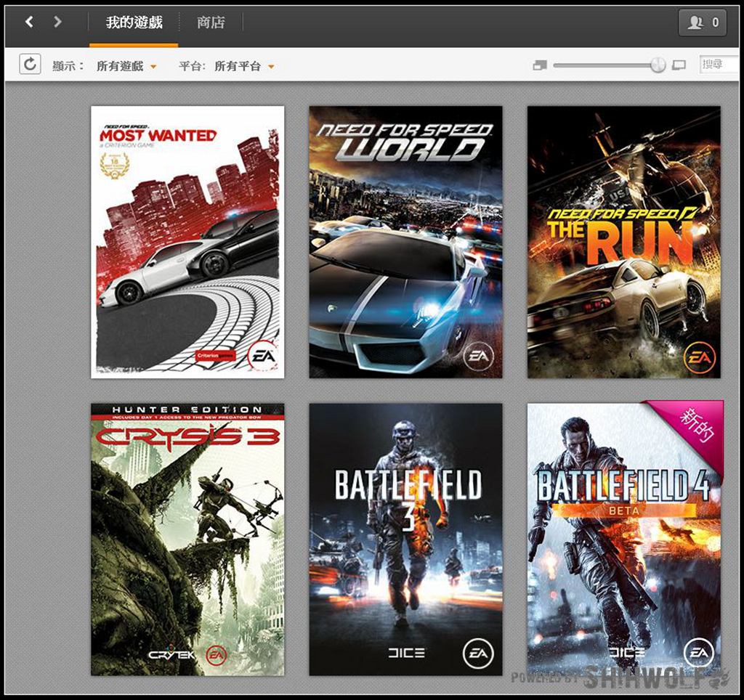Go forward with the right arrow
Viewport: 744px width, 700px height.
click(57, 22)
